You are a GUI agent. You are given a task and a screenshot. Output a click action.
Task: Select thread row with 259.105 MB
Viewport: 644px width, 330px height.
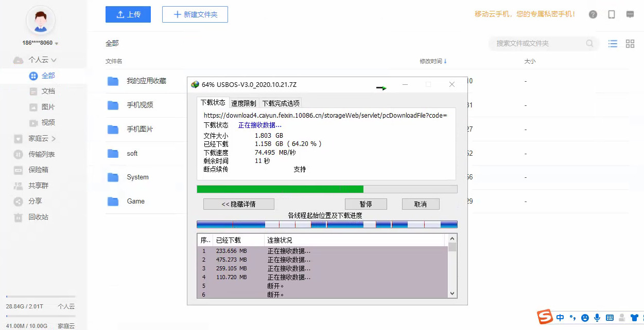coord(322,269)
